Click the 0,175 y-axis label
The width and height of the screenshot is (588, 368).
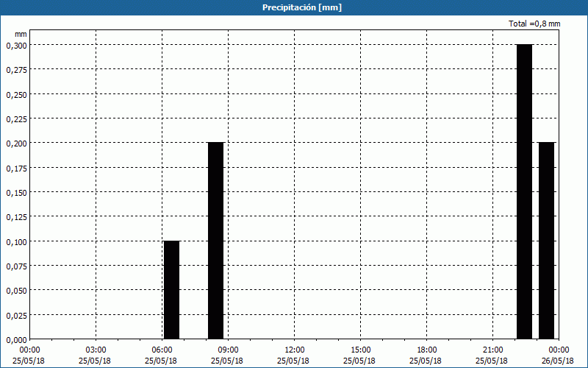click(x=16, y=169)
